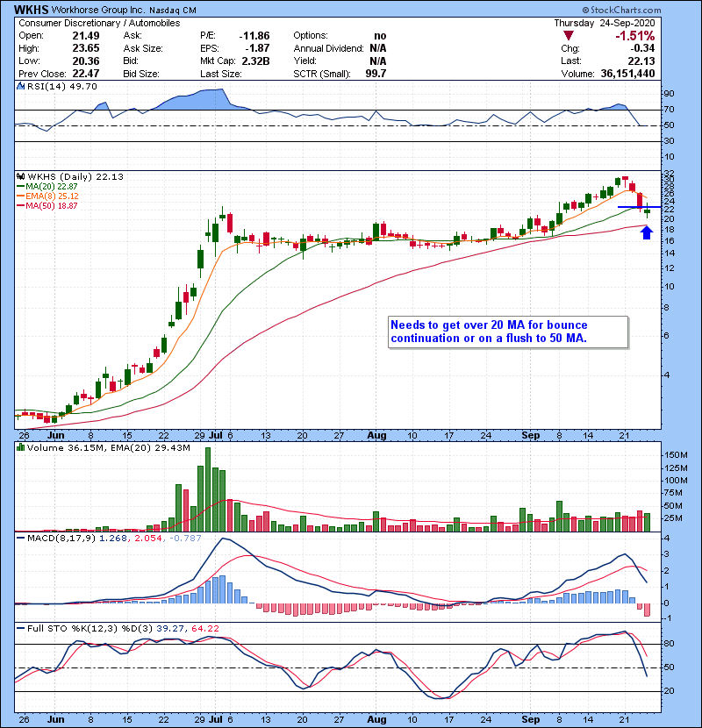Image resolution: width=702 pixels, height=728 pixels.
Task: Click the Last price 22.13 in header
Action: pos(641,61)
